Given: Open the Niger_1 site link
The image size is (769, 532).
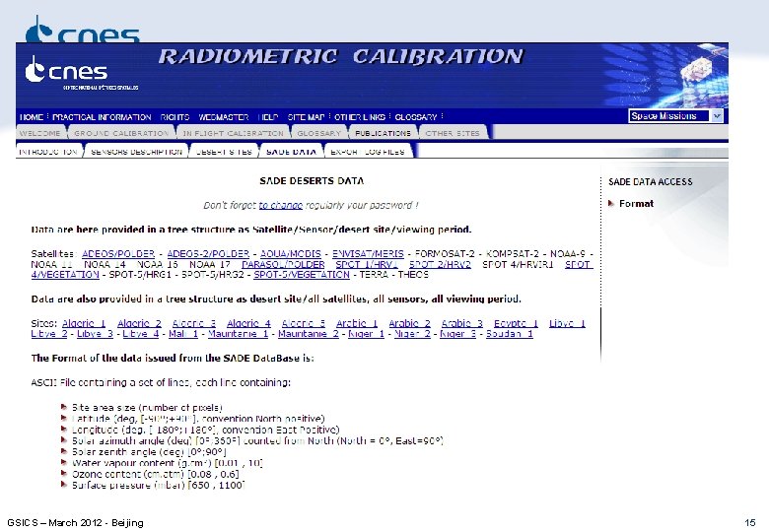Looking at the screenshot, I should tap(367, 334).
